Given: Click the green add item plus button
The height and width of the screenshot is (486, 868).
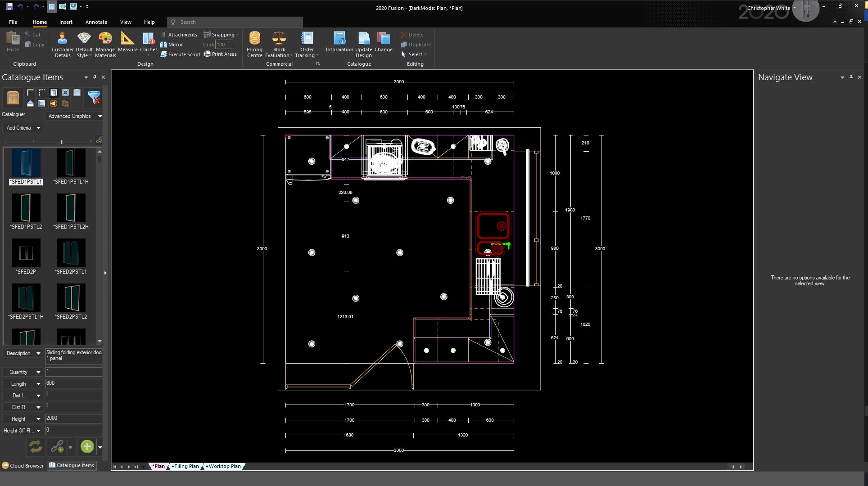Looking at the screenshot, I should tap(87, 446).
